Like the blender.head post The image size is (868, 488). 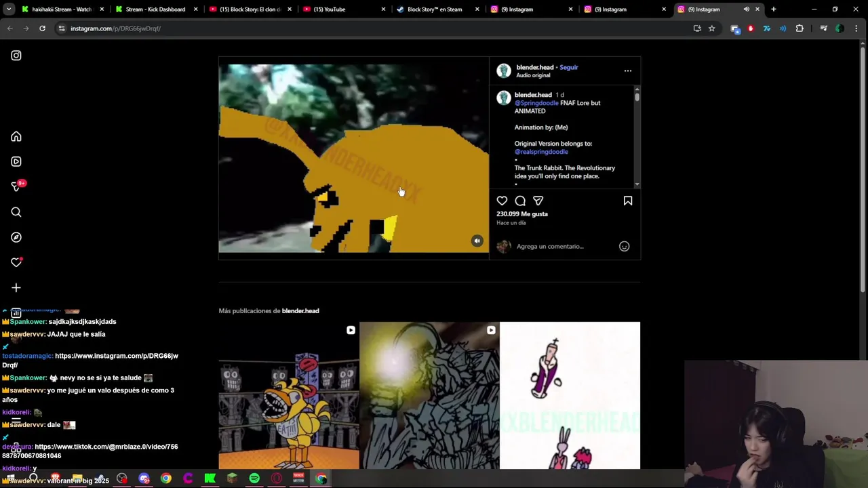pyautogui.click(x=502, y=201)
